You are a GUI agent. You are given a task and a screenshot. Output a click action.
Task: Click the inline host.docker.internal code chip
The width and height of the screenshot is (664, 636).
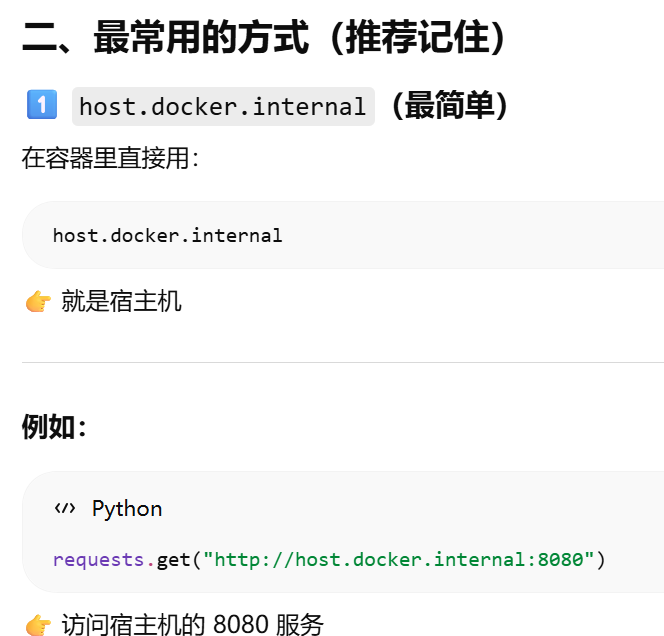(x=223, y=106)
